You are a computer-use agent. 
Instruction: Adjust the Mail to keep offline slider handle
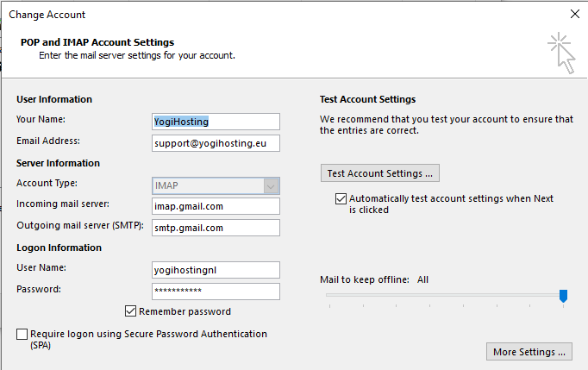(563, 296)
